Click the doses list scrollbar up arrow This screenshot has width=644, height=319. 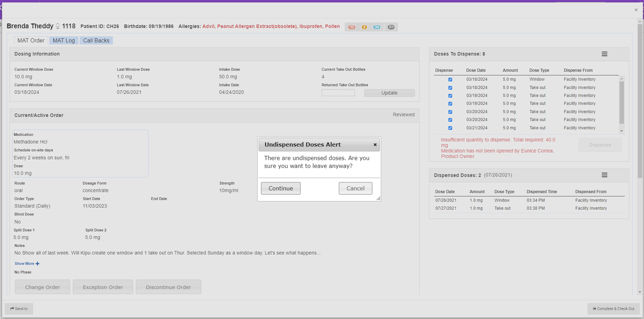[x=622, y=78]
